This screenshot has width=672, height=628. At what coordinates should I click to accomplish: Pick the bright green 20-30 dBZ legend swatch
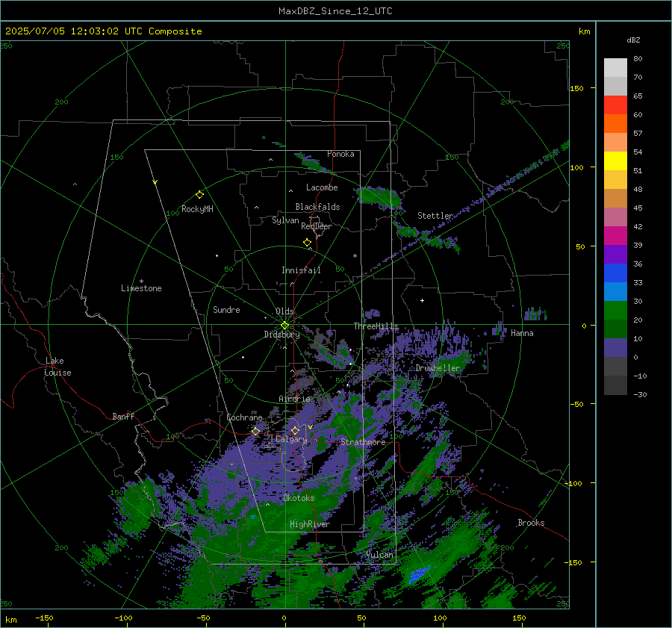[x=615, y=310]
